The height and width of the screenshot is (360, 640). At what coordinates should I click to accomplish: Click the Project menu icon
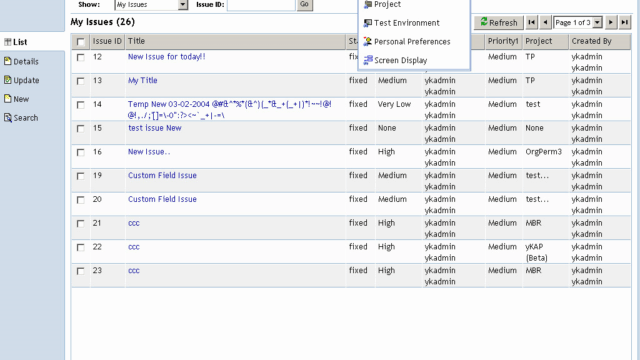click(368, 4)
